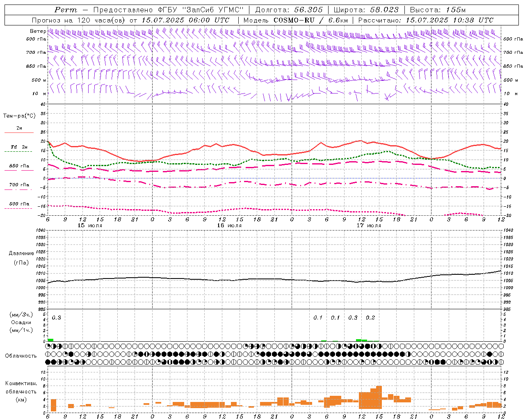The width and height of the screenshot is (525, 420).
Task: Click the "Прогноз на 120 часа(ов)" forecast header
Action: (79, 20)
